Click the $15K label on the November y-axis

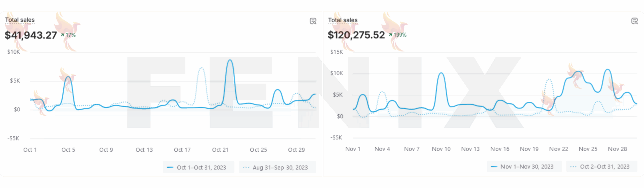pos(337,52)
